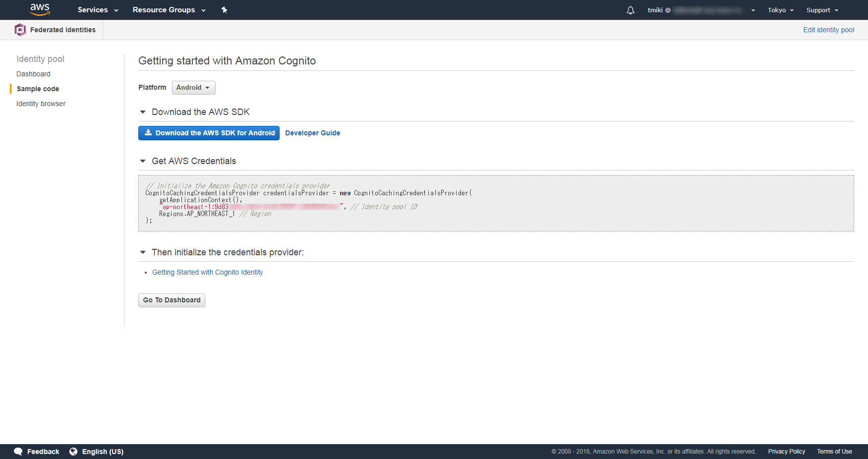The height and width of the screenshot is (459, 868).
Task: Collapse the Download the AWS SDK section
Action: pyautogui.click(x=143, y=112)
